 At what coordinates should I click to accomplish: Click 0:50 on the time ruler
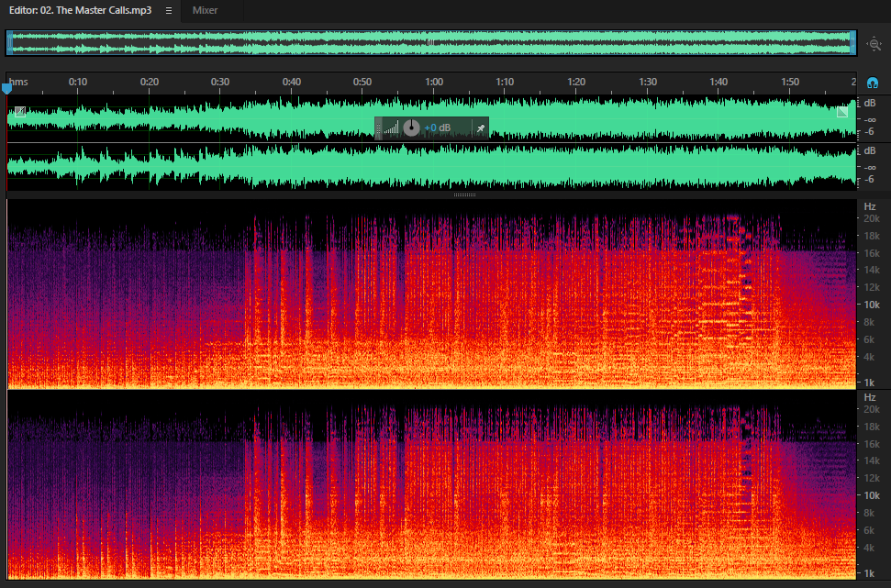[x=362, y=82]
